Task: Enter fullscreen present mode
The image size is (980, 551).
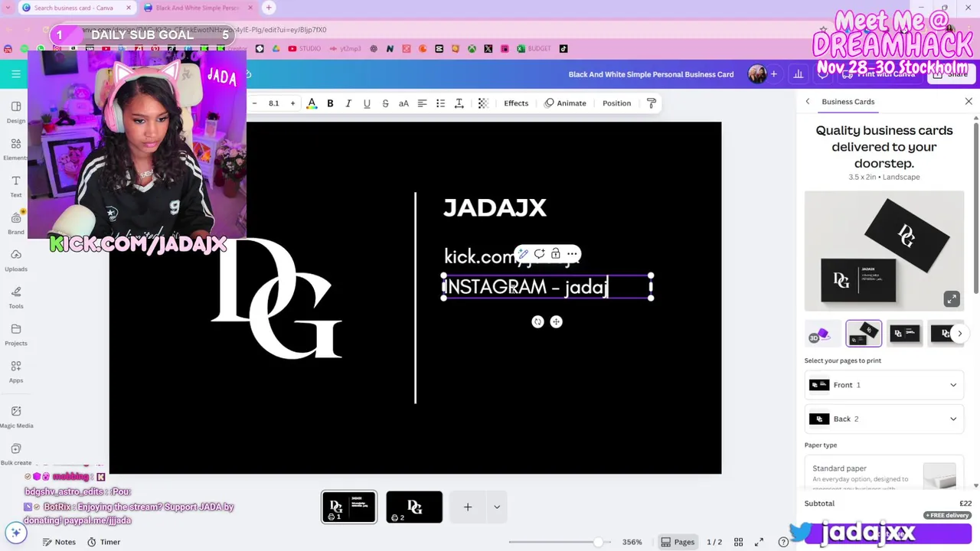Action: click(759, 542)
